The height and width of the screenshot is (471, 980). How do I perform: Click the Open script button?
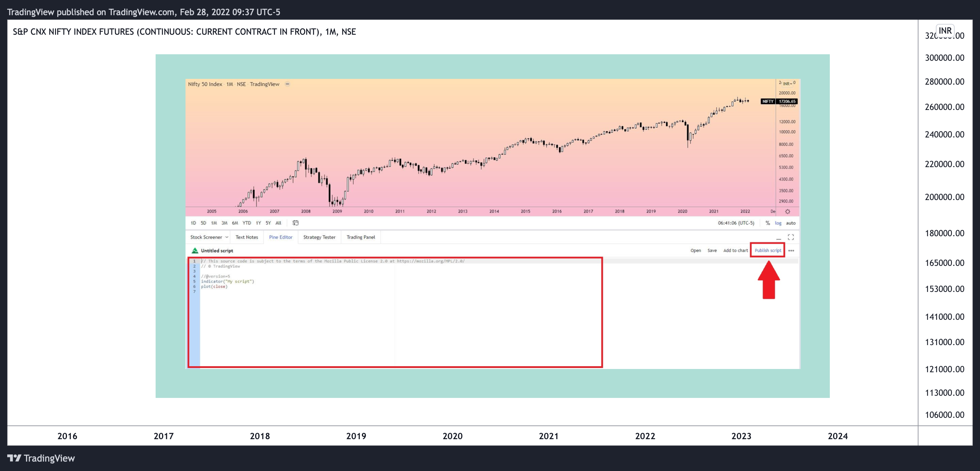696,251
